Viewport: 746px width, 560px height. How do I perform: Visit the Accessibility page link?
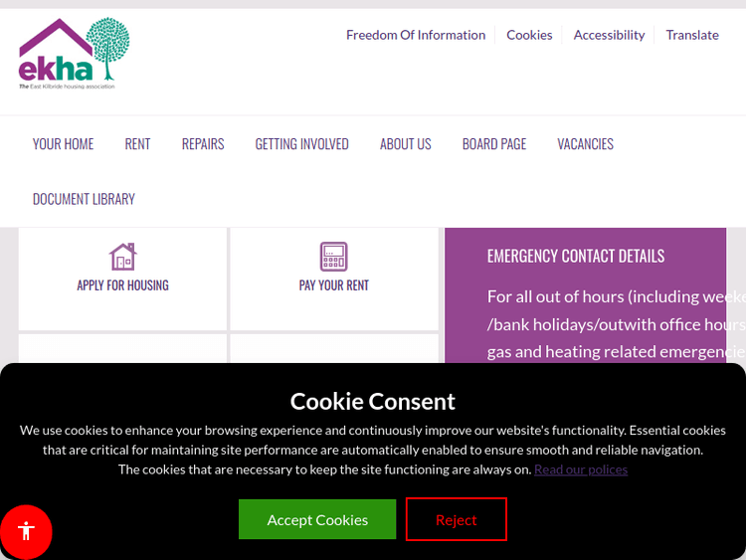point(609,35)
